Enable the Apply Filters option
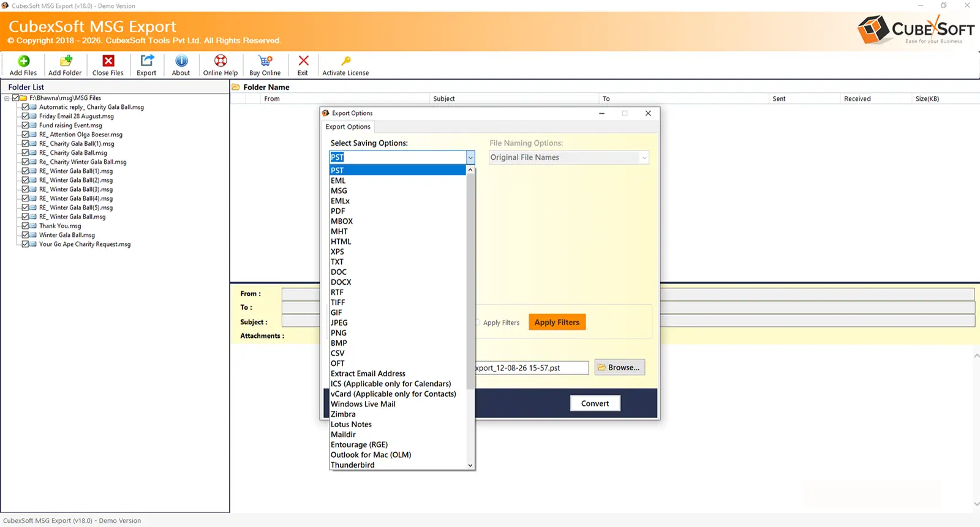This screenshot has width=980, height=527. click(x=478, y=323)
